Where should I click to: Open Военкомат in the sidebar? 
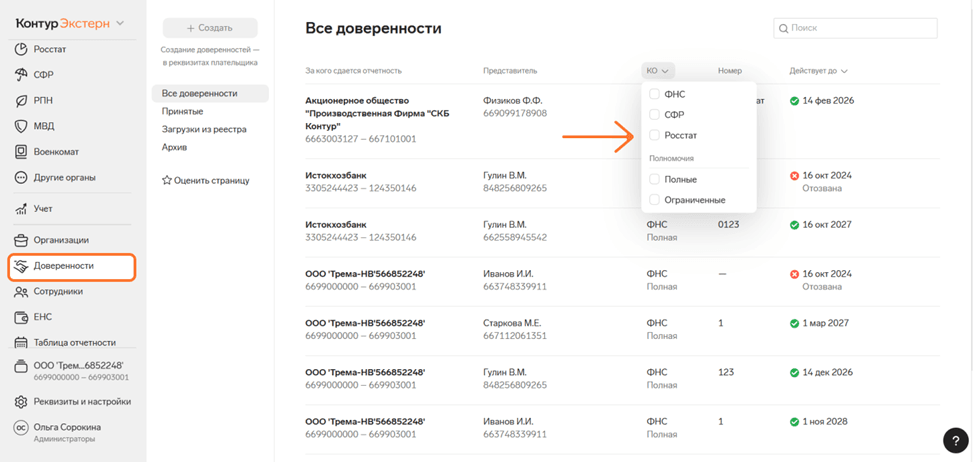(x=55, y=152)
